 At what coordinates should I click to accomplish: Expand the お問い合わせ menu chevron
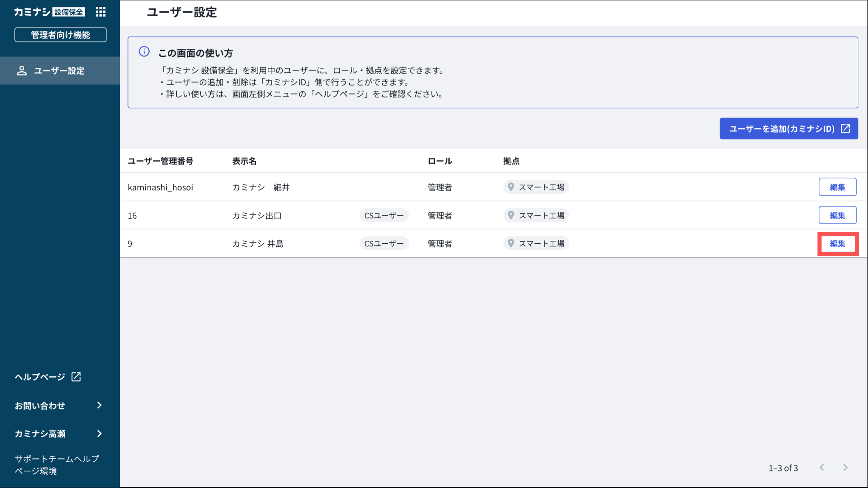[x=99, y=405]
